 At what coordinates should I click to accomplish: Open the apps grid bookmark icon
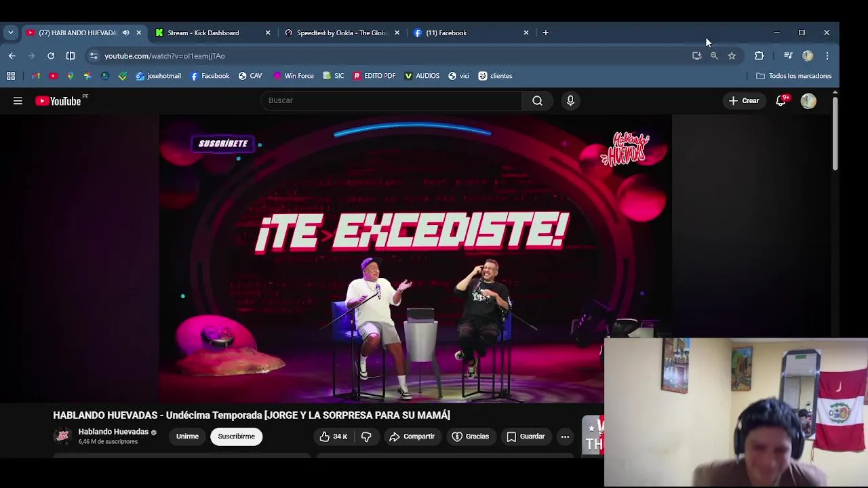11,76
